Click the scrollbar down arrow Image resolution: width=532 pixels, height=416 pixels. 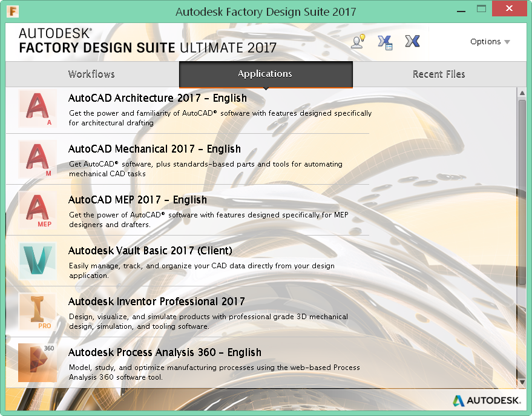[522, 383]
